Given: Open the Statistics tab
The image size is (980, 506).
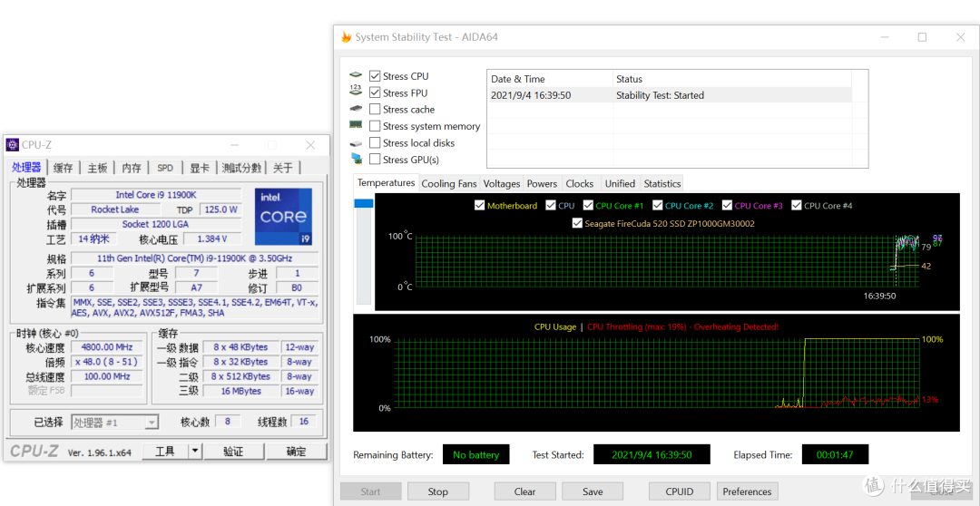Looking at the screenshot, I should tap(661, 184).
